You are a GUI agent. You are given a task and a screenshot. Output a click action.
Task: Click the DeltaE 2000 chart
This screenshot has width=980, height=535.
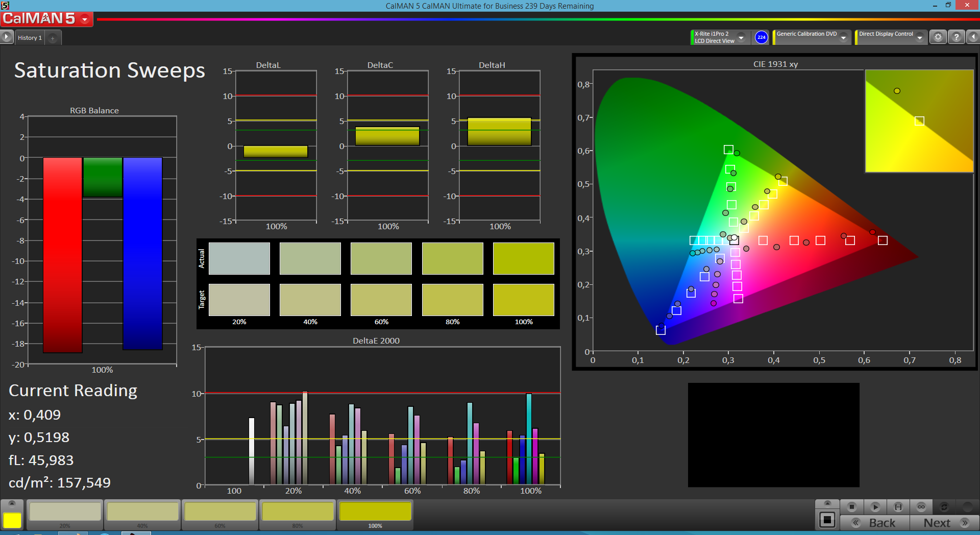(382, 416)
